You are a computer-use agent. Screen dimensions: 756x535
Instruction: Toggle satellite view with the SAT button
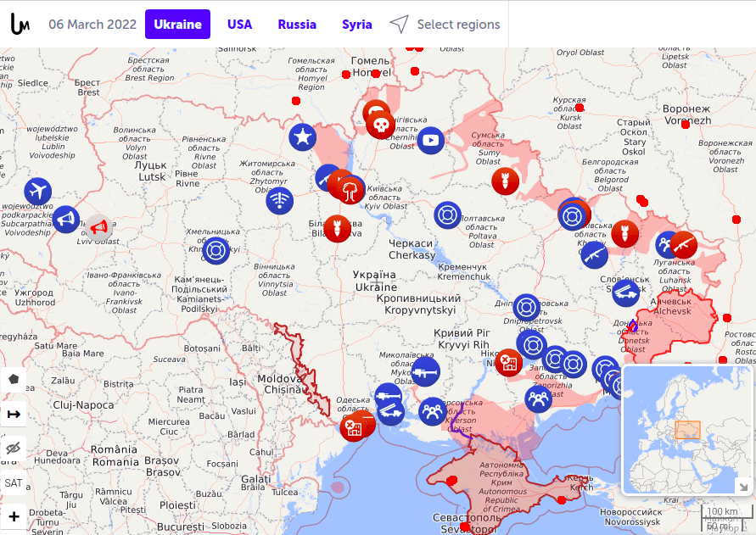[13, 482]
